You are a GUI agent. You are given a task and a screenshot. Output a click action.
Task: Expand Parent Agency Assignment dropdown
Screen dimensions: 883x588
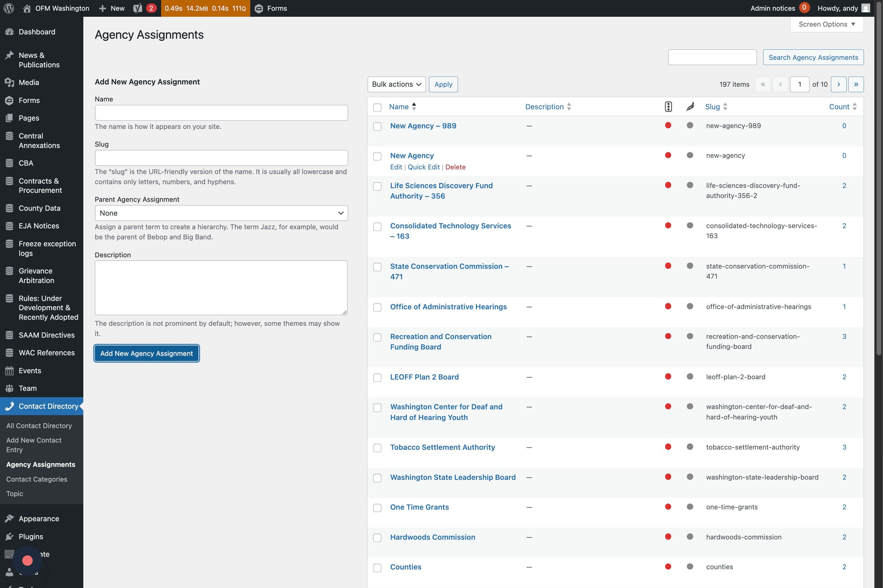[x=221, y=213]
